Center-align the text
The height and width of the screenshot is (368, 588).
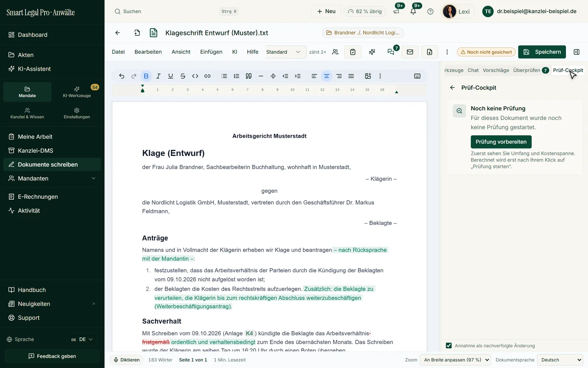pyautogui.click(x=326, y=76)
